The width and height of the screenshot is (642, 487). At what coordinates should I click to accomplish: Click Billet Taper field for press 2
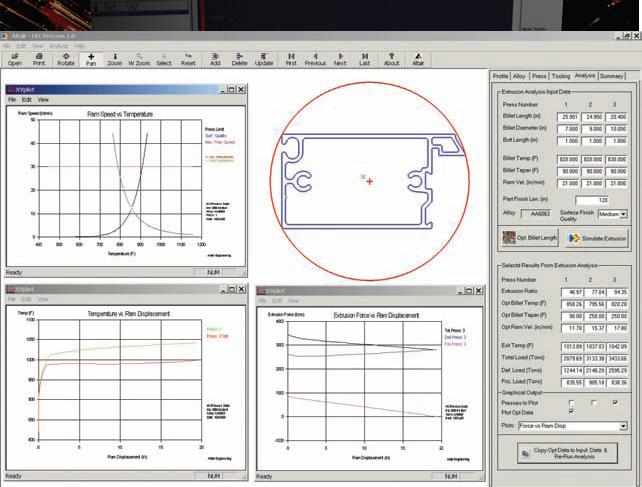point(592,171)
